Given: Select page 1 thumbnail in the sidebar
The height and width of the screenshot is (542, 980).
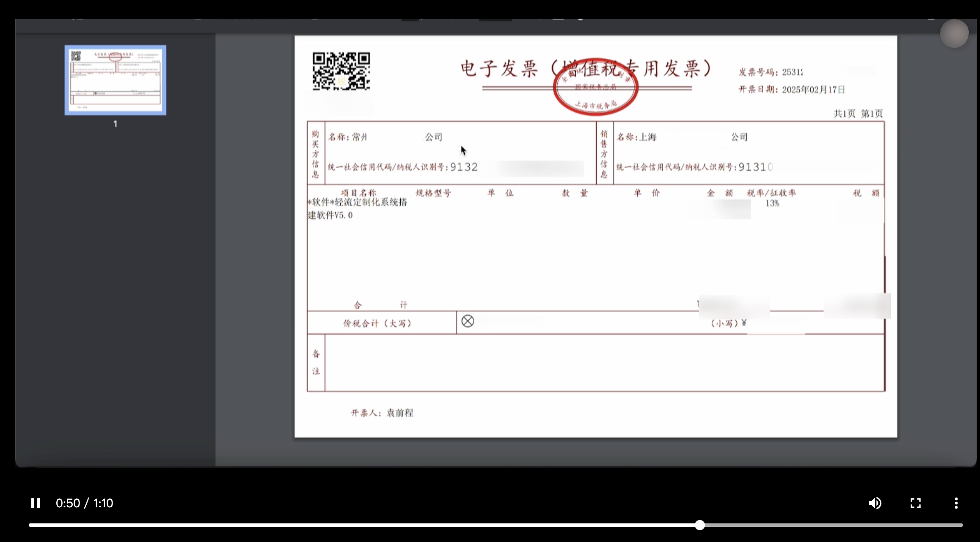Looking at the screenshot, I should coord(116,80).
